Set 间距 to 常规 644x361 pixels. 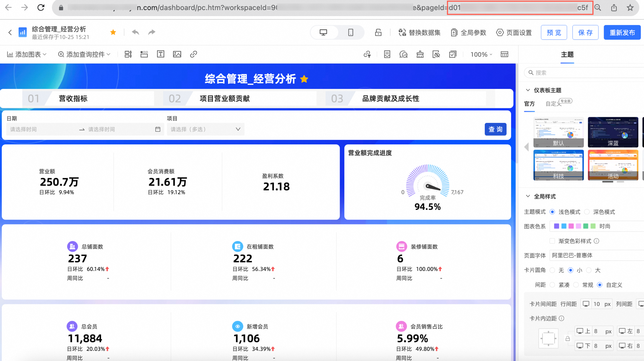[x=576, y=285]
